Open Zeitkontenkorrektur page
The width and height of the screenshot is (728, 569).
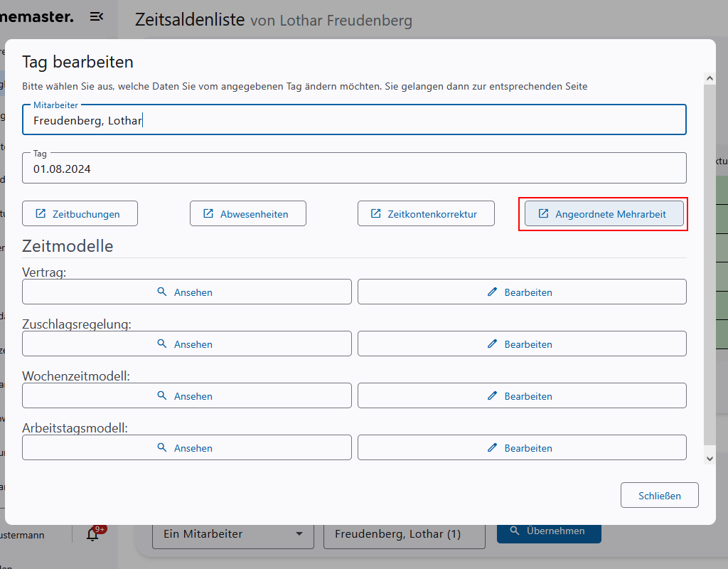pos(425,213)
